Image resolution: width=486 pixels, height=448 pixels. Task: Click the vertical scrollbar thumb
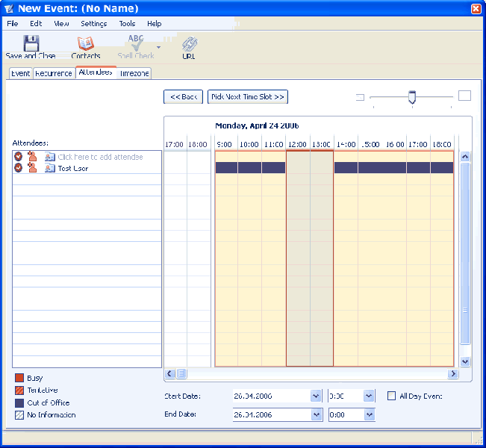(465, 254)
